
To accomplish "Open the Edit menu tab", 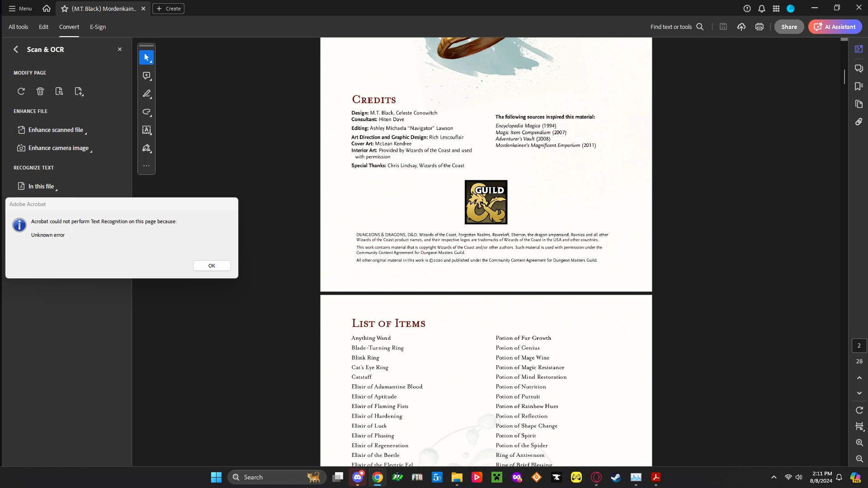I will tap(43, 27).
